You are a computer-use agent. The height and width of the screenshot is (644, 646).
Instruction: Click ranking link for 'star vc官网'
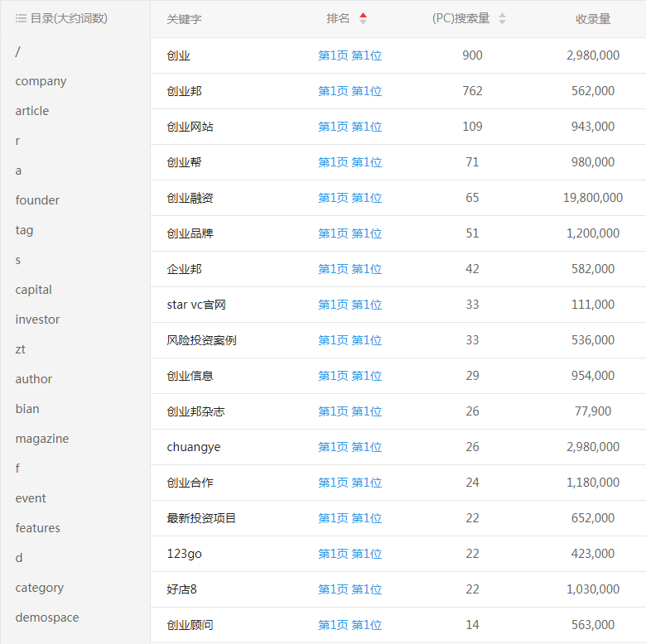click(x=350, y=305)
